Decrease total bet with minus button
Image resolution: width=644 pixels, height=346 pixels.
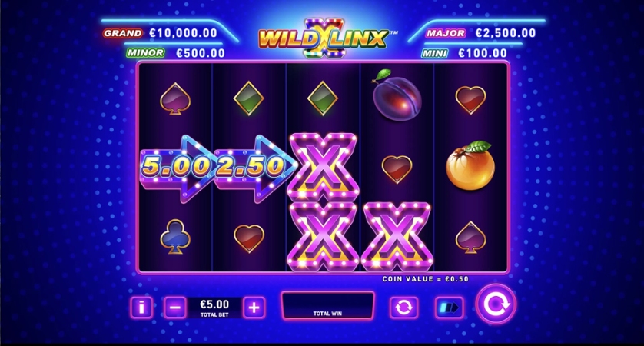coord(175,307)
